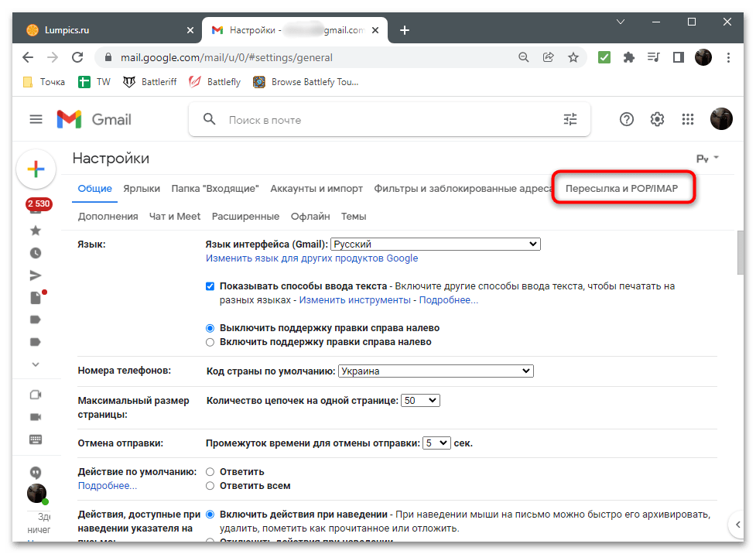The height and width of the screenshot is (554, 756).
Task: Open the Google apps grid icon
Action: coord(687,119)
